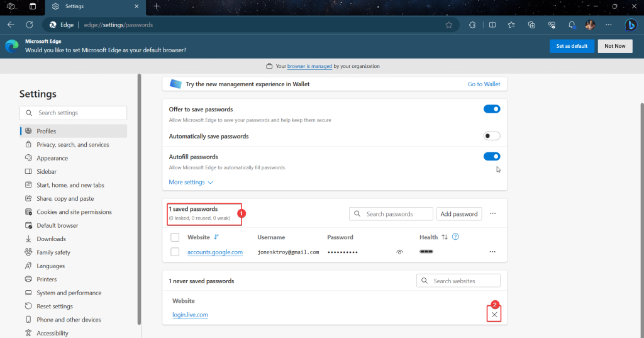This screenshot has height=338, width=644.
Task: Open Cookies and site permissions section
Action: [74, 212]
